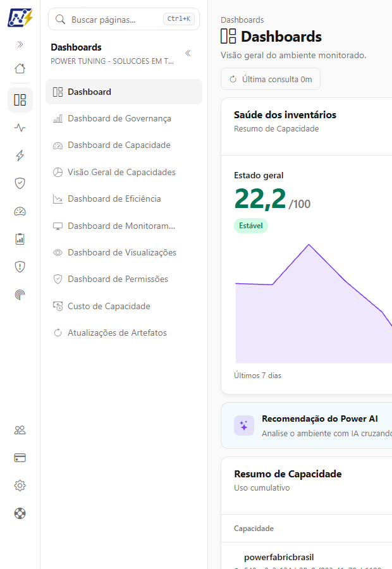392x569 pixels.
Task: Open the users icon in rail
Action: tap(20, 430)
